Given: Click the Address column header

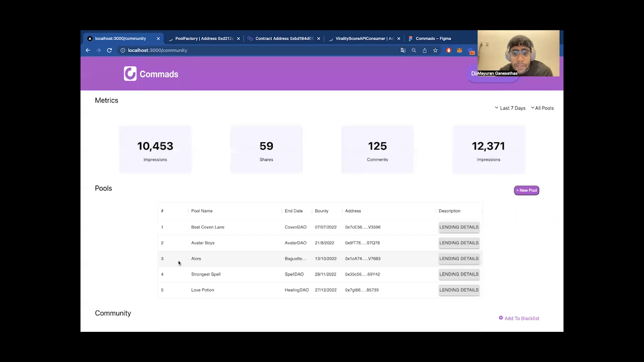Looking at the screenshot, I should click(x=353, y=211).
